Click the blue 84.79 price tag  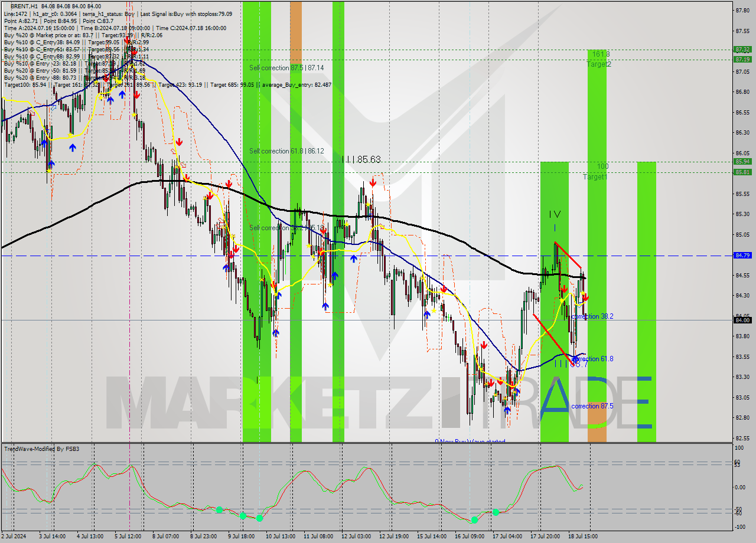(x=742, y=255)
